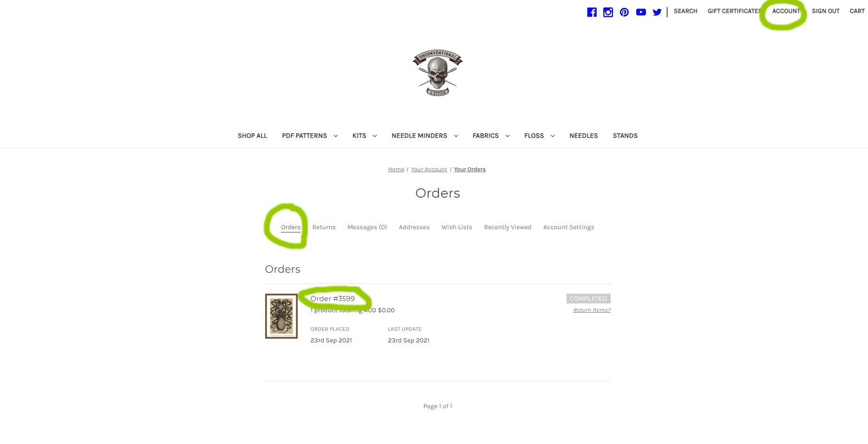Click the octopus pattern order thumbnail

[x=281, y=316]
